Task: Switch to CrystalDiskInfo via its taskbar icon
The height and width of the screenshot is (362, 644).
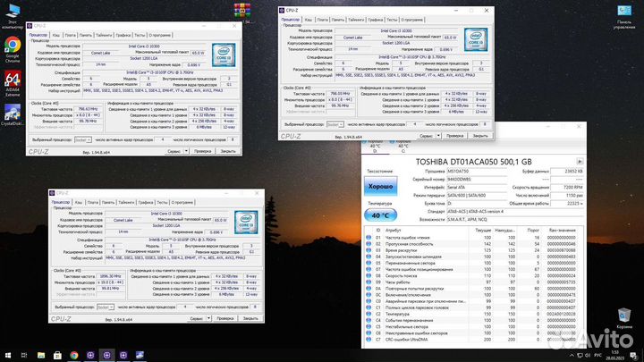Action: click(140, 355)
